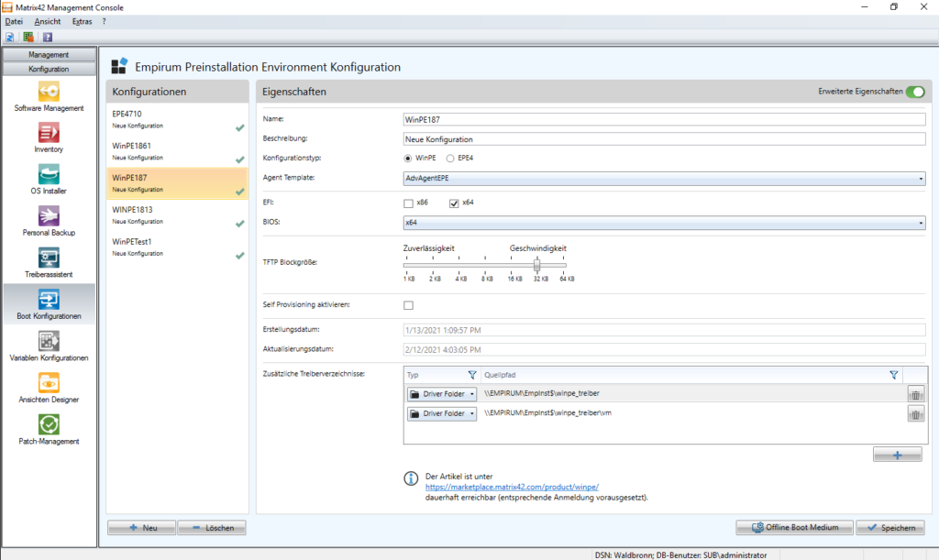Viewport: 939px width, 560px height.
Task: Delete the winpe_treiber\vm driver folder row
Action: (915, 414)
